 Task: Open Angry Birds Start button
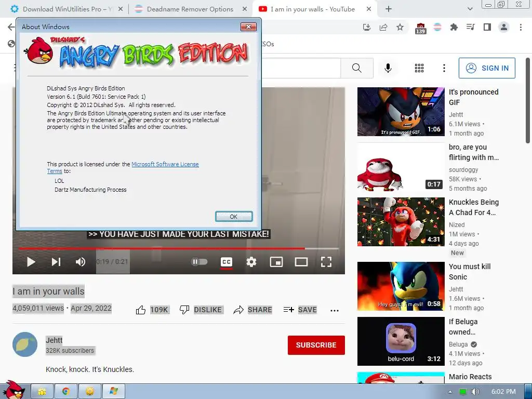pyautogui.click(x=14, y=390)
